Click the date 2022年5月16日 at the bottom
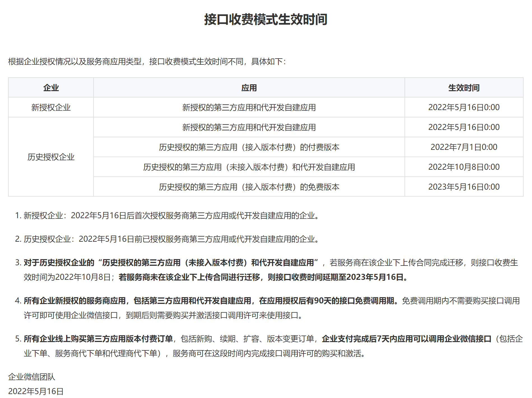 [36, 391]
